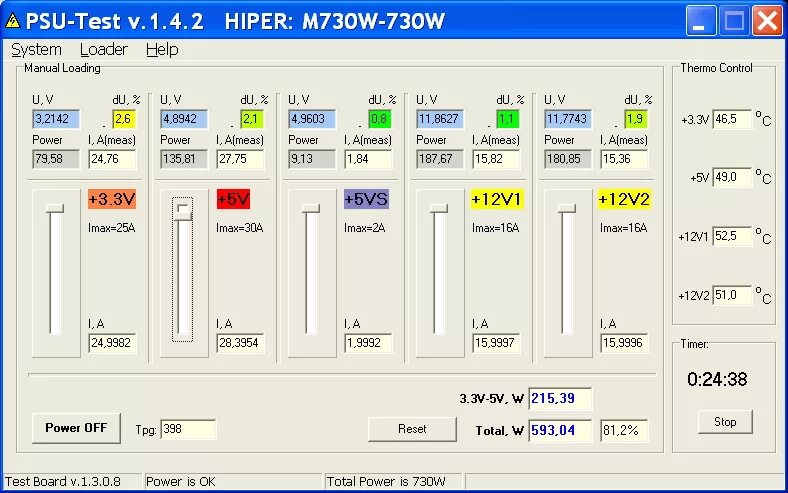
Task: Click the voltage value 11,7743
Action: click(x=568, y=119)
